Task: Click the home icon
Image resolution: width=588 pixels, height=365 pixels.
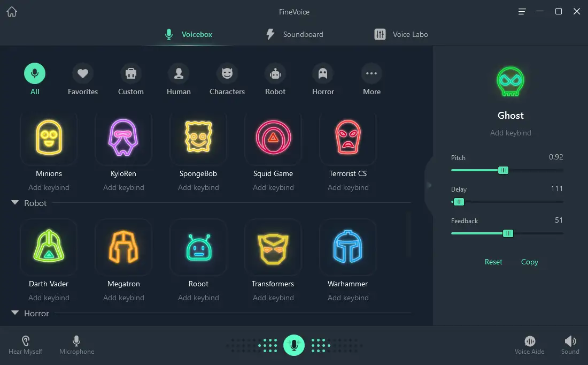Action: point(12,12)
